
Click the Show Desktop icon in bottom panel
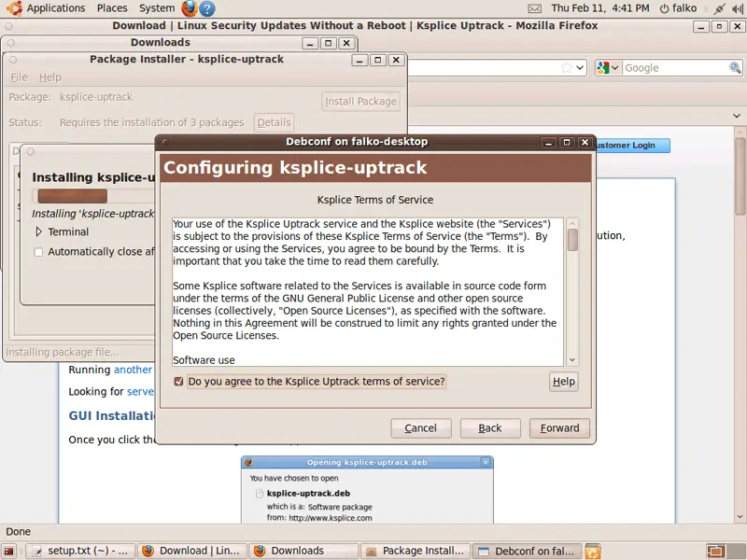click(x=8, y=552)
